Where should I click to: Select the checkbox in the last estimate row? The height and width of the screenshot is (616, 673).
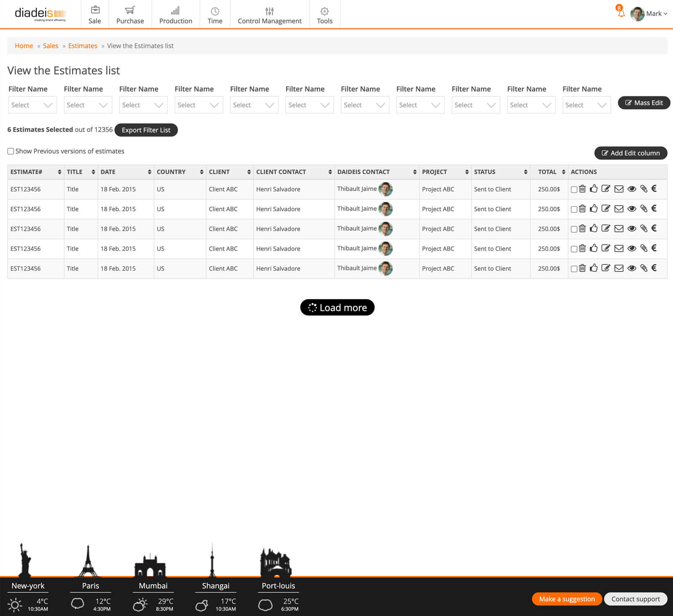tap(574, 269)
